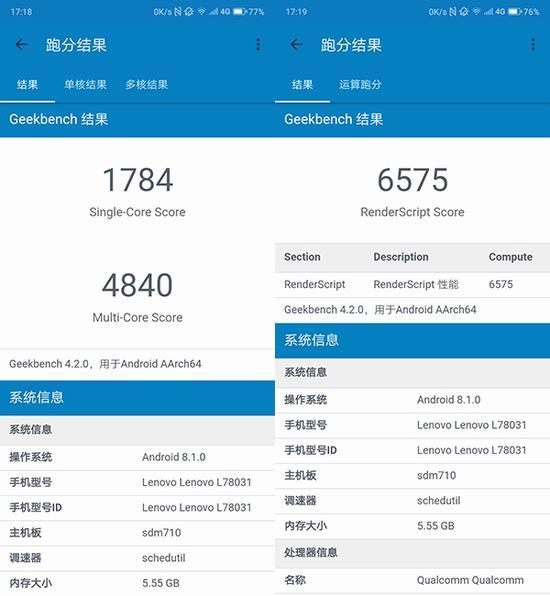The image size is (550, 596).
Task: Tap Section column header
Action: coord(302,257)
